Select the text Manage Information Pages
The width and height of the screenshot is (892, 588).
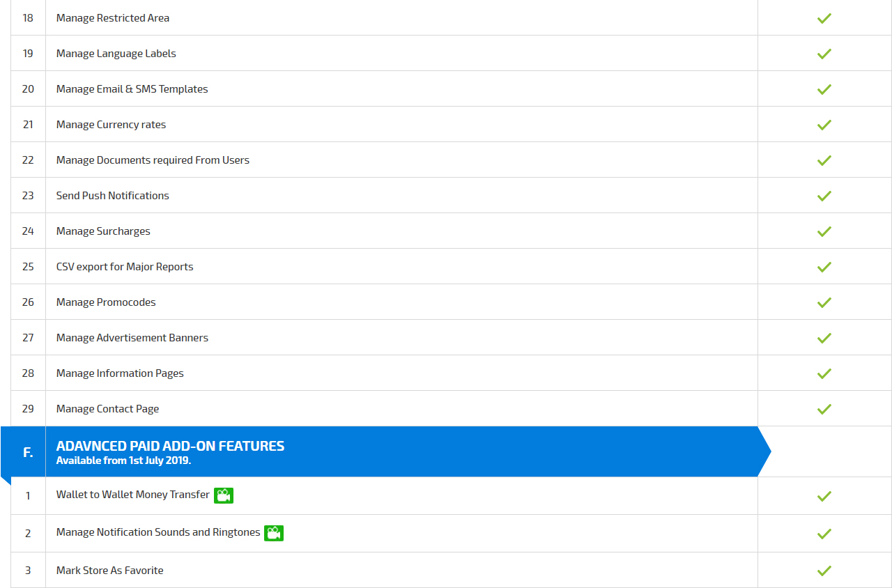(120, 373)
